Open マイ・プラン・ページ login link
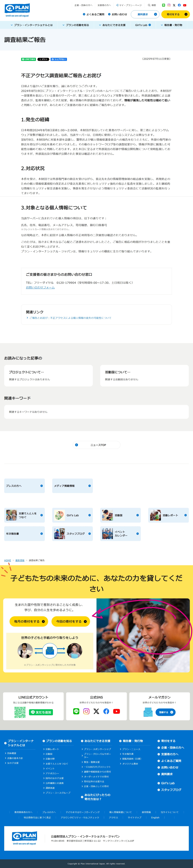193x868 pixels. pyautogui.click(x=129, y=5)
